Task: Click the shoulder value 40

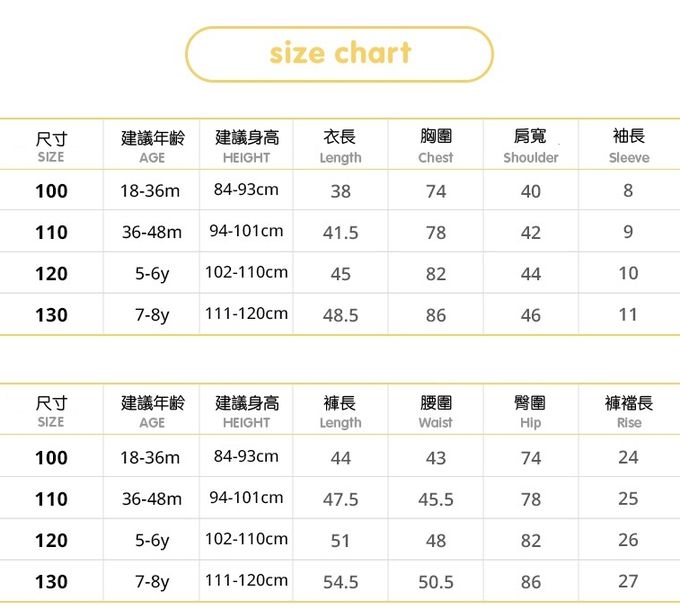Action: pos(531,191)
